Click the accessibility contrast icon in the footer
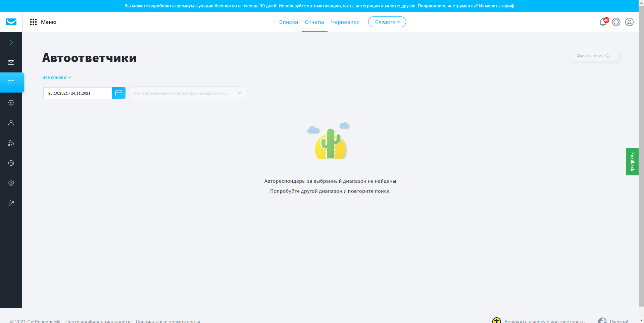Viewport: 644px width, 323px height. click(497, 321)
